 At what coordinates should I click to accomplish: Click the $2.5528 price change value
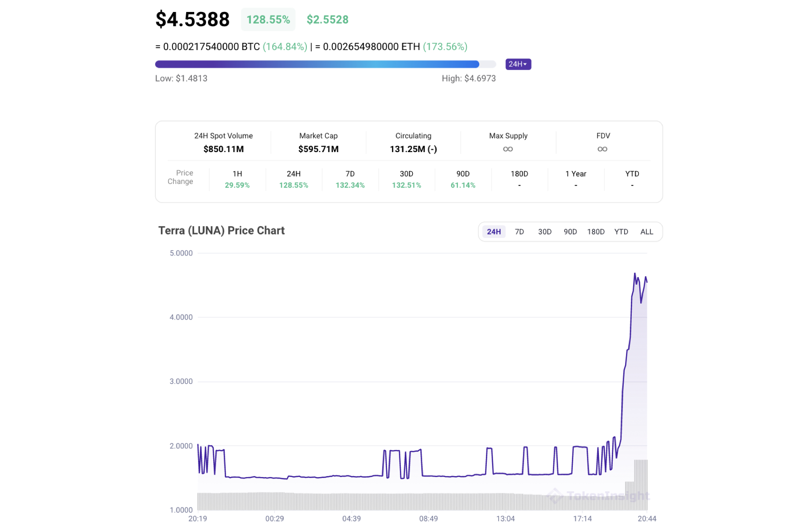pyautogui.click(x=327, y=19)
